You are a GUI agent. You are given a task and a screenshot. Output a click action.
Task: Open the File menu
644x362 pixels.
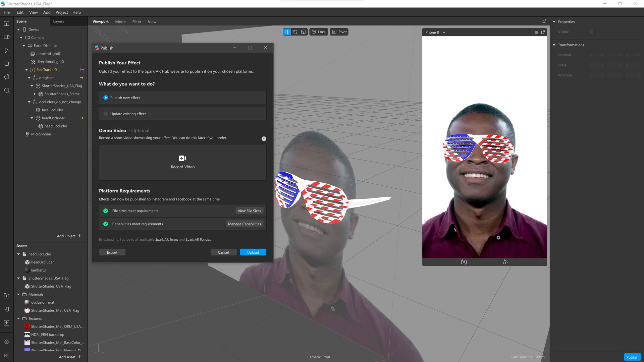click(7, 12)
